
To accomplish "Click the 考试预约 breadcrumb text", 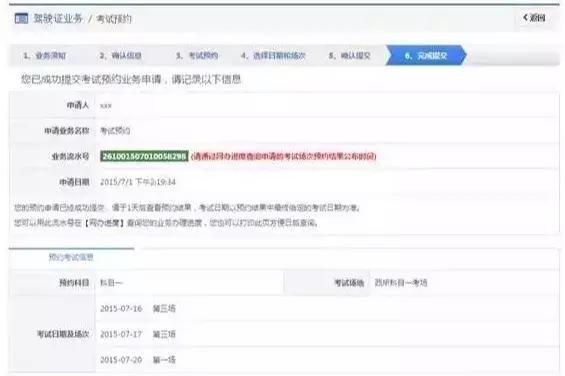I will click(x=114, y=19).
